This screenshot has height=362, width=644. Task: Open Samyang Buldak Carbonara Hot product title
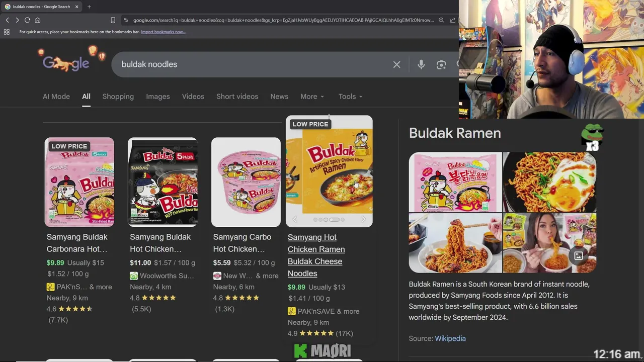77,243
